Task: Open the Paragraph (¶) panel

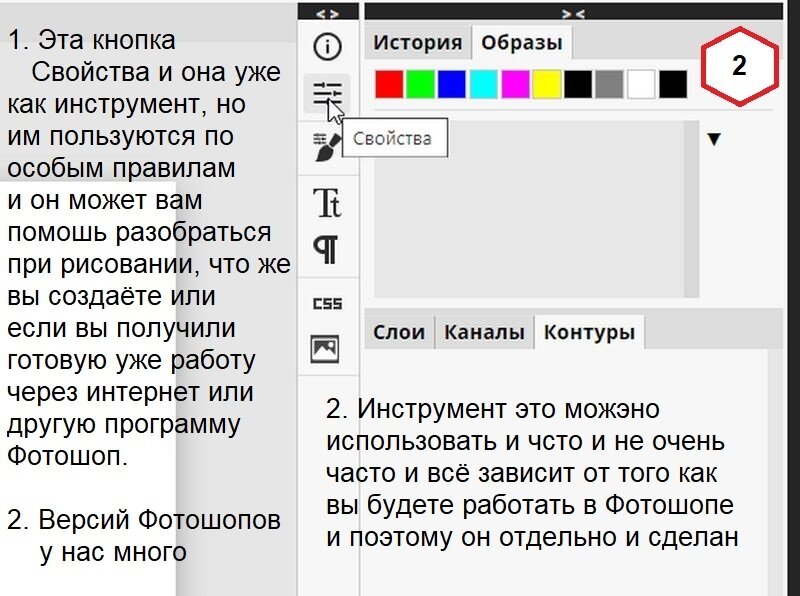Action: click(x=326, y=250)
